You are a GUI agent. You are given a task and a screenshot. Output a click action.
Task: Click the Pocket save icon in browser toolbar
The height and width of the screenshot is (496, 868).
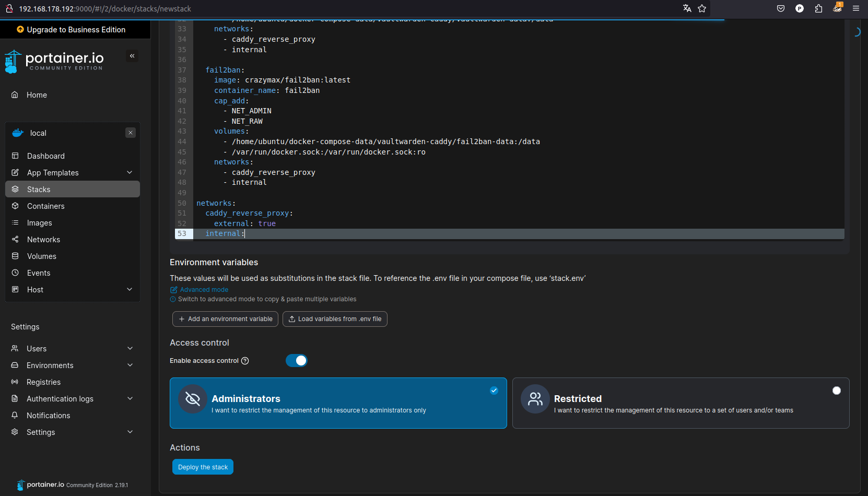click(x=781, y=8)
